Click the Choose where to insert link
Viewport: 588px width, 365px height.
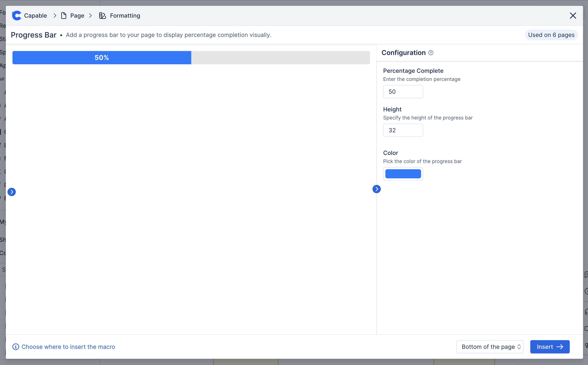68,347
